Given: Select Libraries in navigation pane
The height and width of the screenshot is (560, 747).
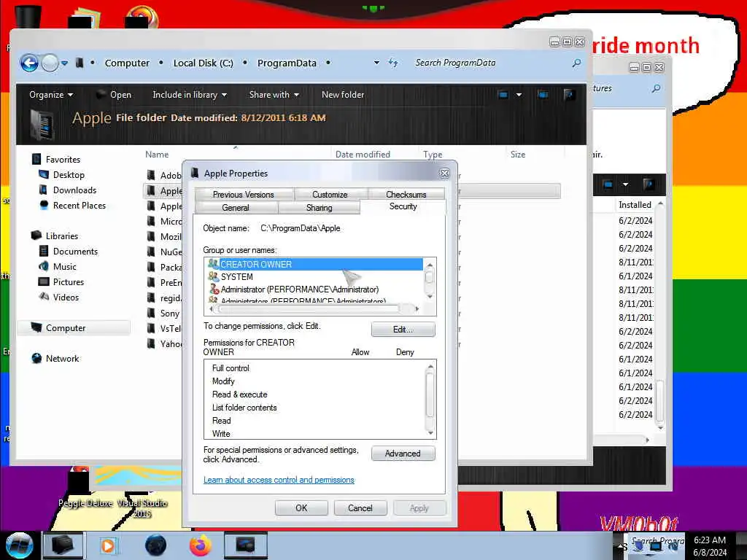Looking at the screenshot, I should 61,236.
